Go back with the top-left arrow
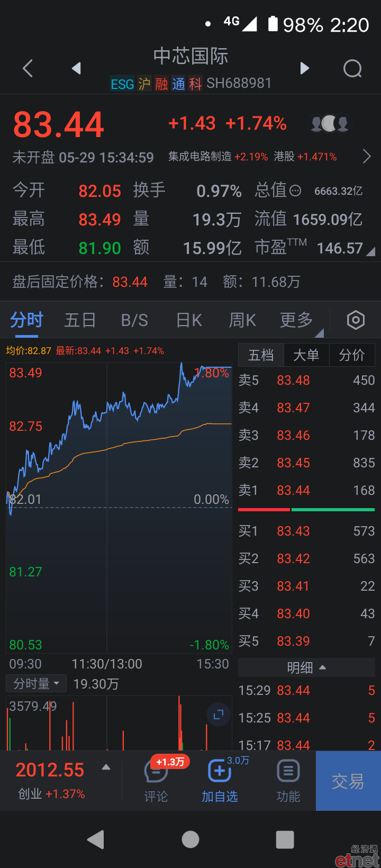 28,68
